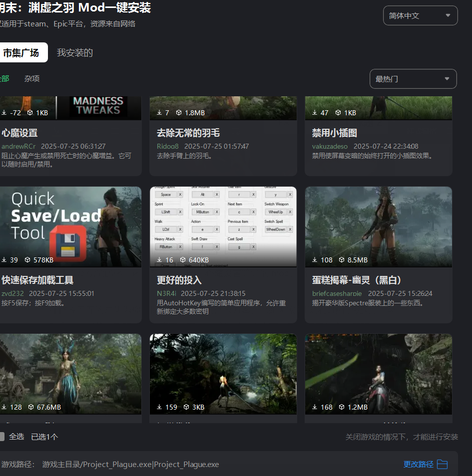Viewport: 472px width, 476px height.
Task: Click file size icon next to 8.5MB
Action: pos(342,260)
